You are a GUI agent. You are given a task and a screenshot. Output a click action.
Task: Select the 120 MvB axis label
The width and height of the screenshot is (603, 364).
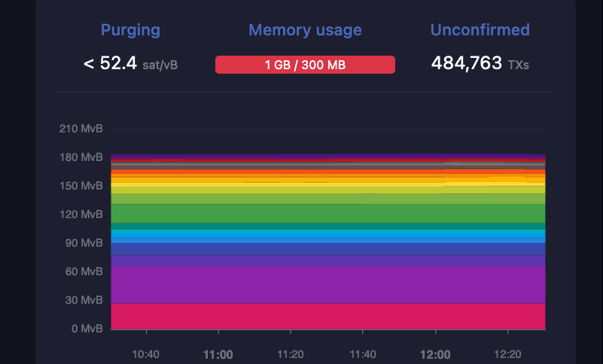[81, 214]
